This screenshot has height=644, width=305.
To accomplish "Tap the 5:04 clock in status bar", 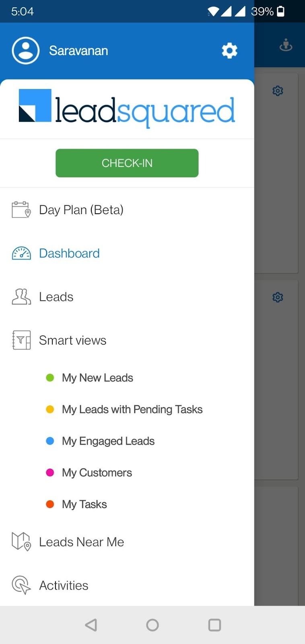I will click(x=23, y=11).
